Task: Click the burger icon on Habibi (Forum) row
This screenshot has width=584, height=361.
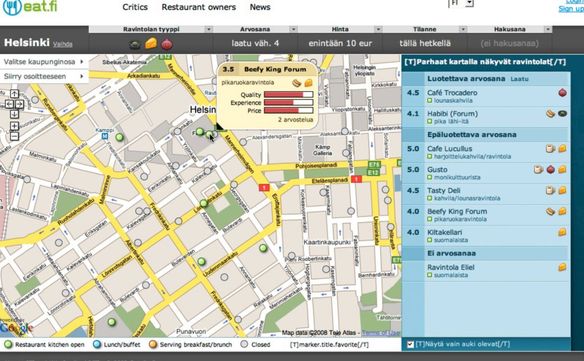Action: point(550,114)
